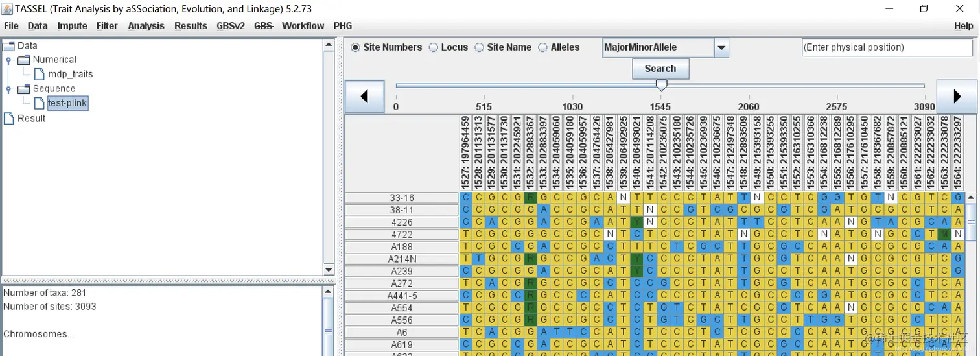The image size is (980, 356).
Task: Click the data tree scrollbar down arrow
Action: click(329, 270)
